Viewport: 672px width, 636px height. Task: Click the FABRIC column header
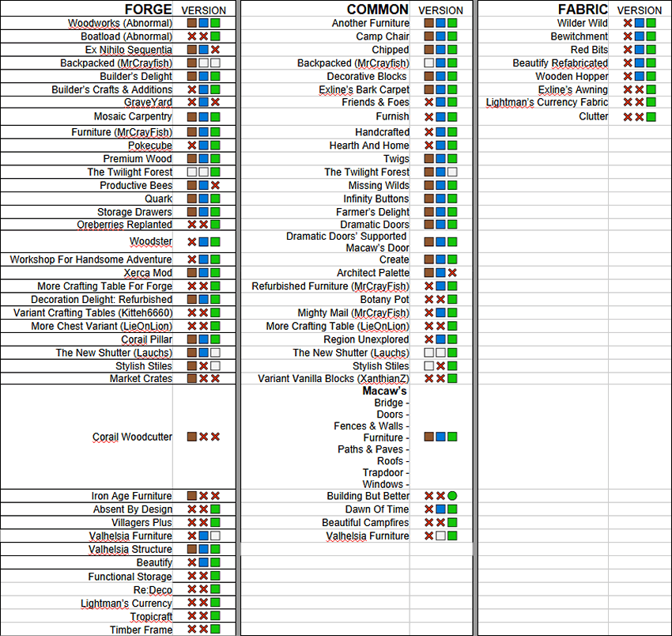click(x=583, y=9)
